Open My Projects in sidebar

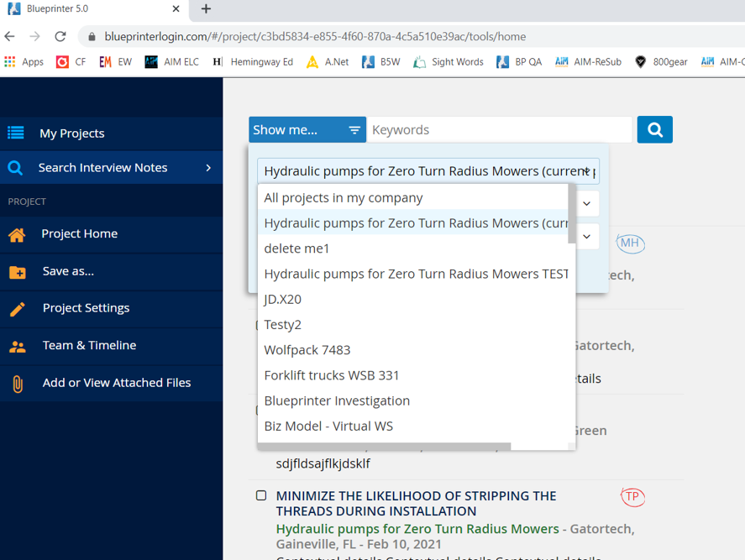coord(111,133)
